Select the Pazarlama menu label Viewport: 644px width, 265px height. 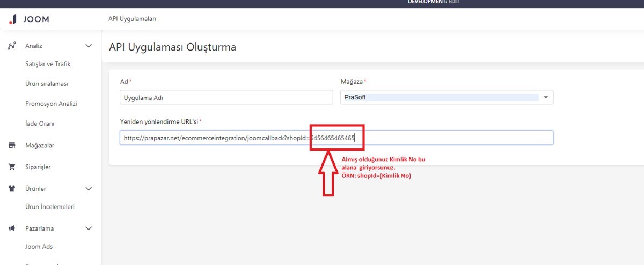point(39,228)
